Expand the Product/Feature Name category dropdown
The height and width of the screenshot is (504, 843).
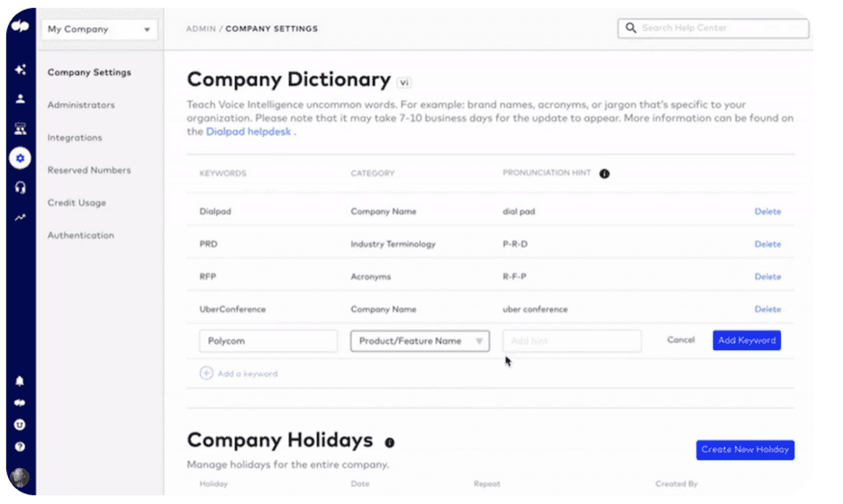tap(420, 341)
